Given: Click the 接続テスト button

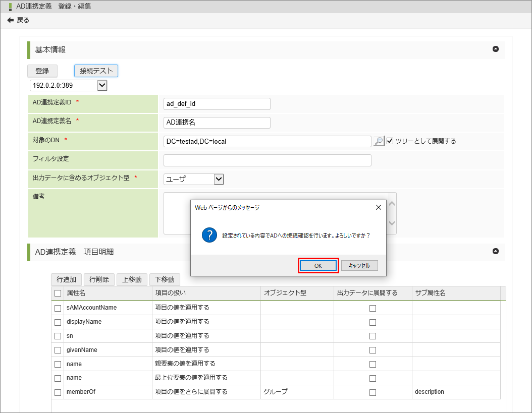Looking at the screenshot, I should coord(96,71).
